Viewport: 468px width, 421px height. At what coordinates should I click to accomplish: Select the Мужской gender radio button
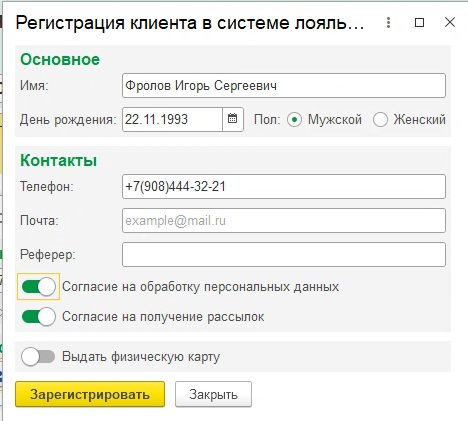point(294,119)
